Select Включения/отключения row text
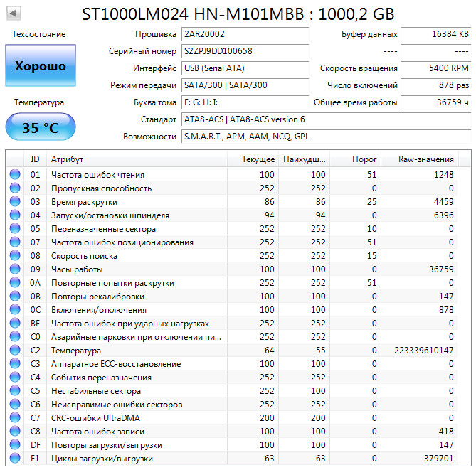Viewport: 476px width, 470px height. click(x=99, y=310)
